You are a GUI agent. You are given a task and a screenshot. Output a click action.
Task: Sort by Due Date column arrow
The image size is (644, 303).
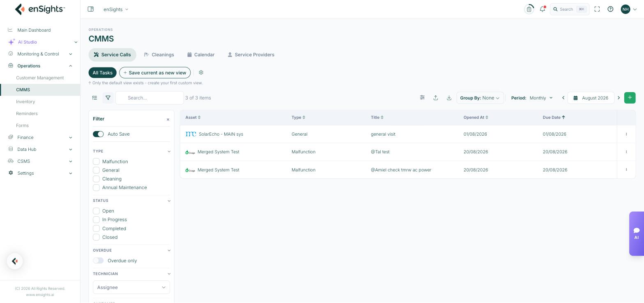pos(563,118)
